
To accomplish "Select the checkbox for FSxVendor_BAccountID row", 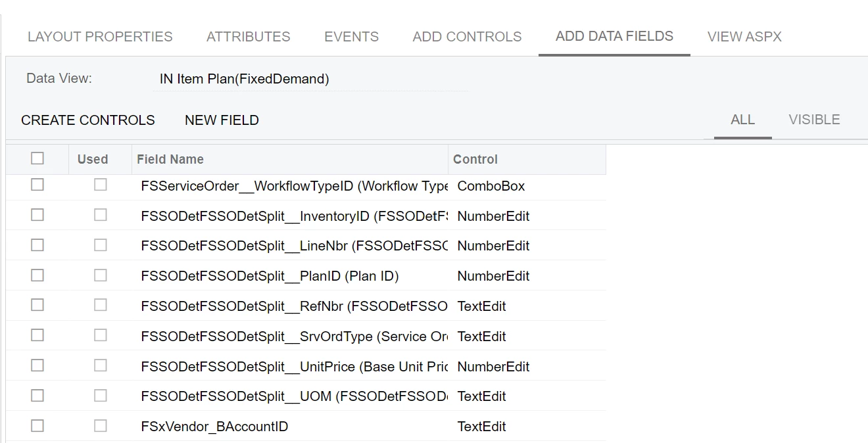I will 37,426.
